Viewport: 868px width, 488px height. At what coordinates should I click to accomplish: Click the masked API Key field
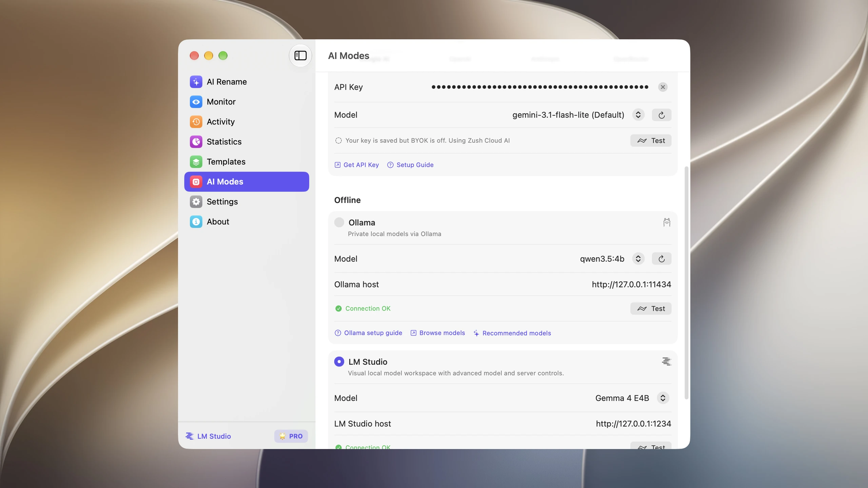click(540, 87)
